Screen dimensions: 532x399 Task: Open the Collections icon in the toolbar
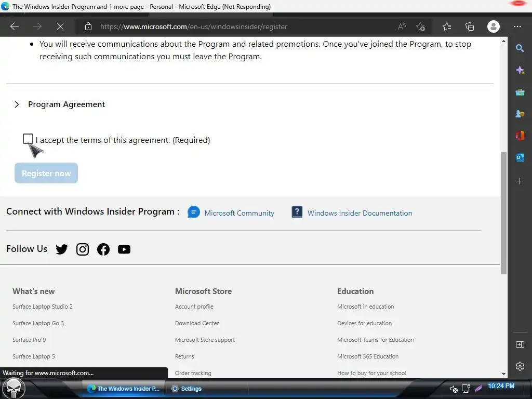[470, 26]
